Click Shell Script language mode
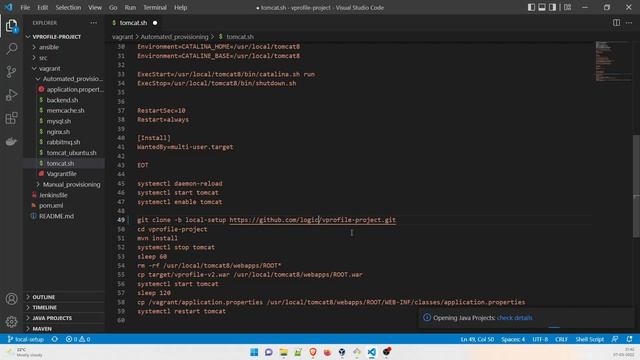This screenshot has height=360, width=640. (x=589, y=339)
